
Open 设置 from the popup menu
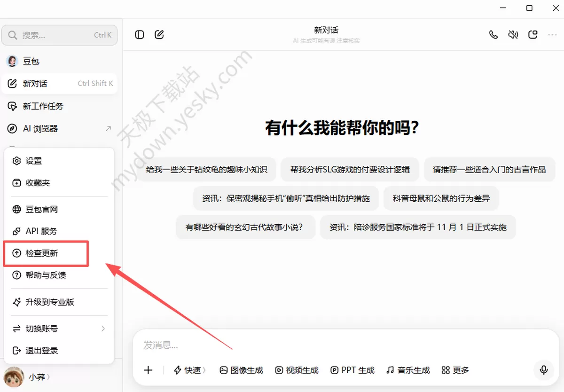click(x=59, y=161)
